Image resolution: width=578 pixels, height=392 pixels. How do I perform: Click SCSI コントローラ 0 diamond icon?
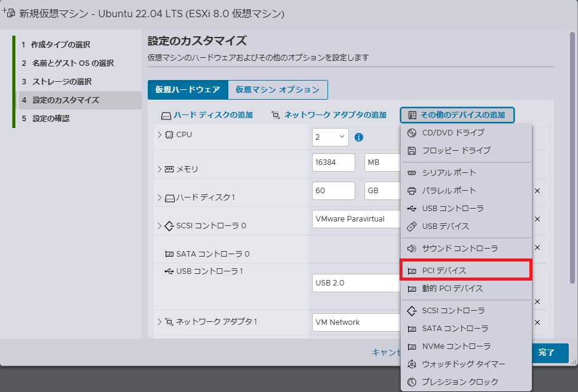pos(169,226)
